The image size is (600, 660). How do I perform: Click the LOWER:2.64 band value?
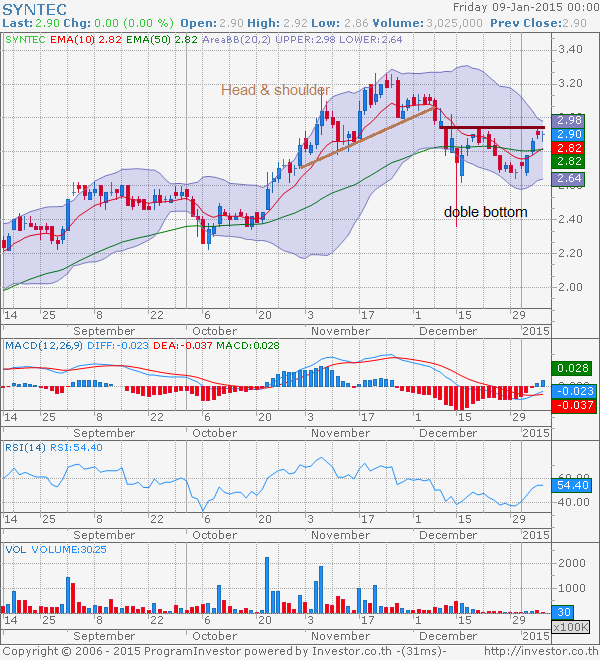(x=371, y=40)
